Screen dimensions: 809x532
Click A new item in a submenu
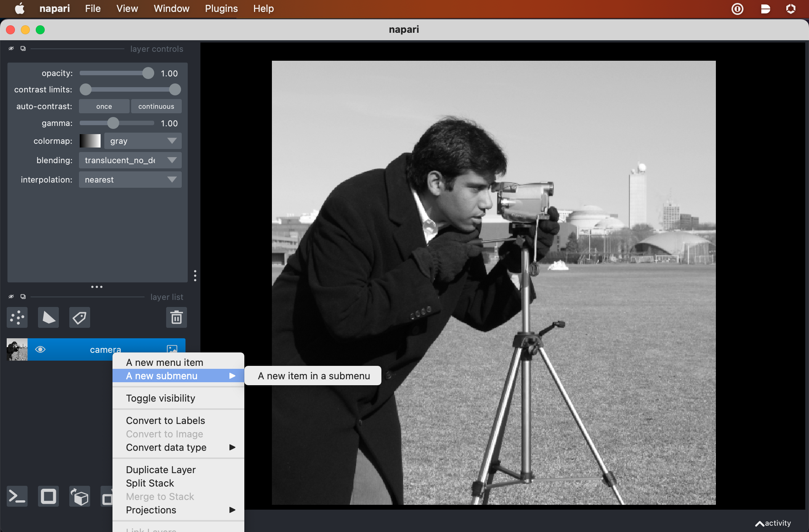313,375
